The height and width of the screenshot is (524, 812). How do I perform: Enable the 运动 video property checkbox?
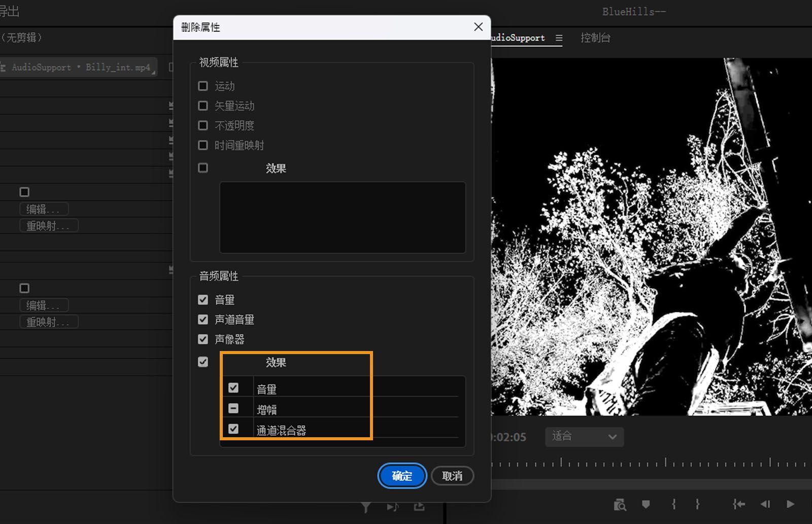(x=203, y=86)
